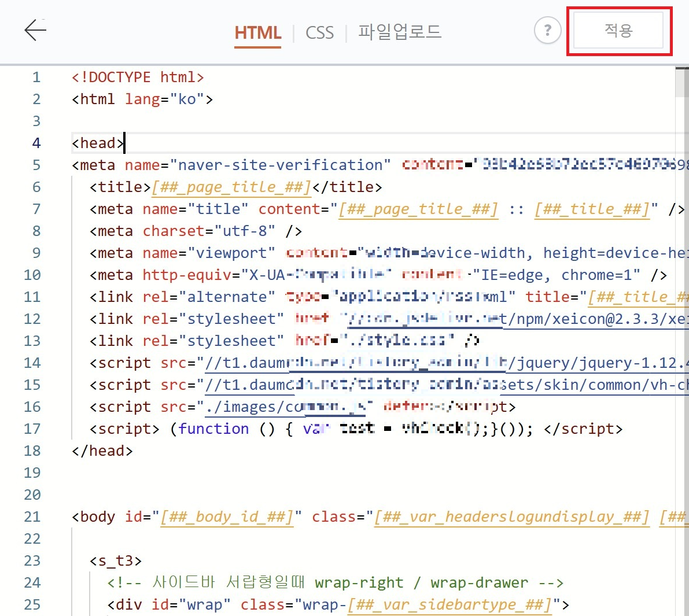Click the <title> tag line

pos(235,187)
